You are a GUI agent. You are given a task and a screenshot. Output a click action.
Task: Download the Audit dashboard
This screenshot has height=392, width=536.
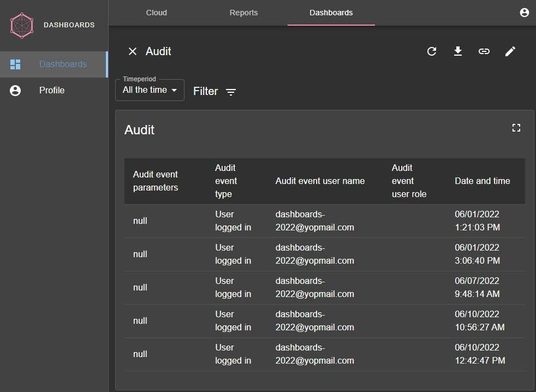pos(458,51)
